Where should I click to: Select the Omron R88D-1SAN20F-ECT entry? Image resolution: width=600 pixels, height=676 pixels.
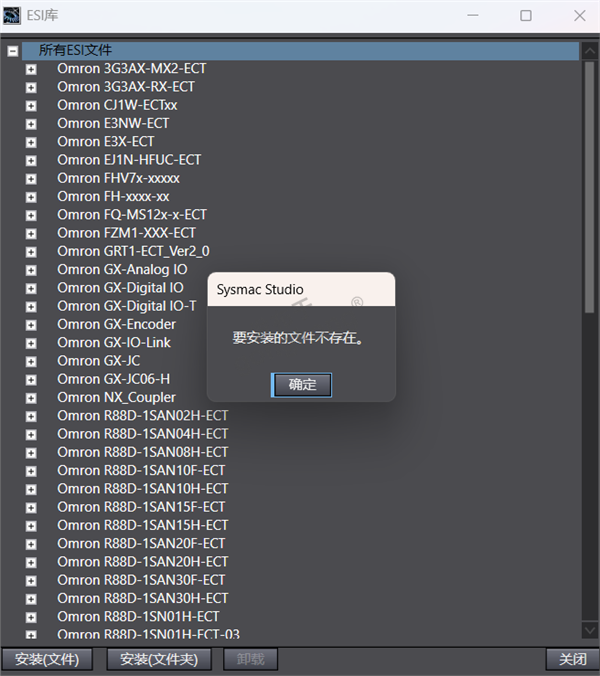coord(141,544)
